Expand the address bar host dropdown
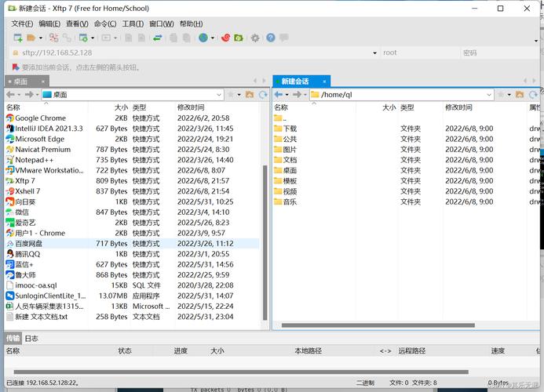The height and width of the screenshot is (392, 544). [x=374, y=53]
